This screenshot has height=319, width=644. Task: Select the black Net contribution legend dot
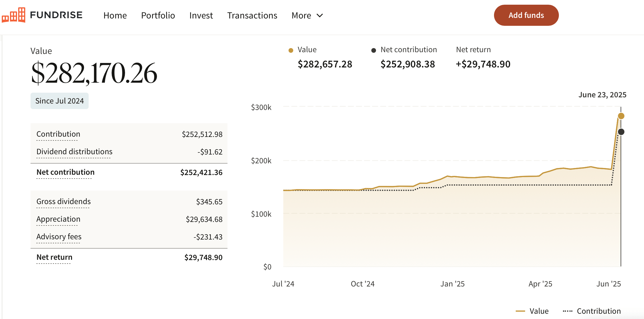tap(373, 50)
